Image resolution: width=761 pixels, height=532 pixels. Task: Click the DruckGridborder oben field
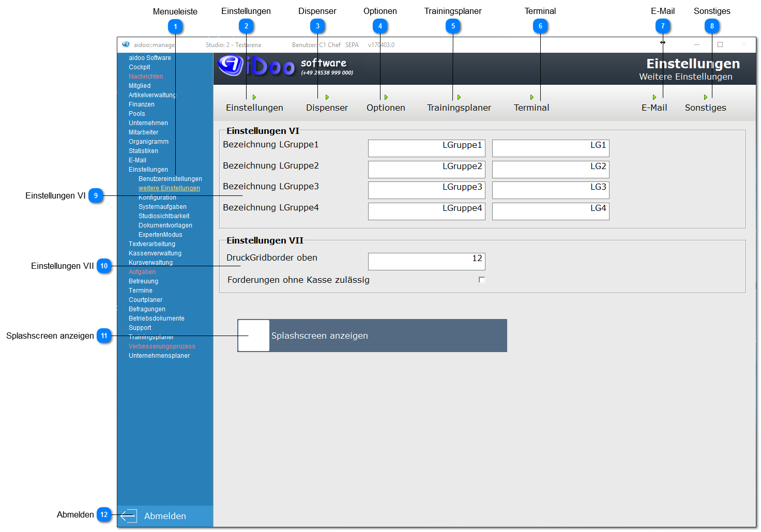coord(427,262)
